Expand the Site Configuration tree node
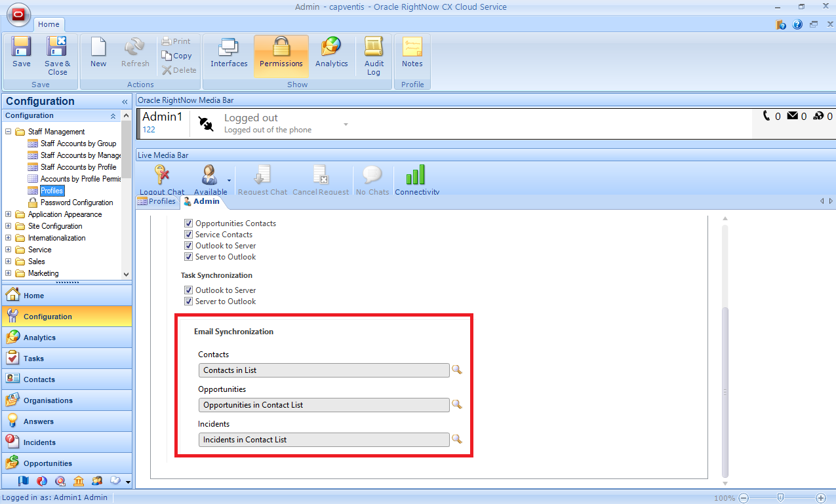 [x=9, y=226]
